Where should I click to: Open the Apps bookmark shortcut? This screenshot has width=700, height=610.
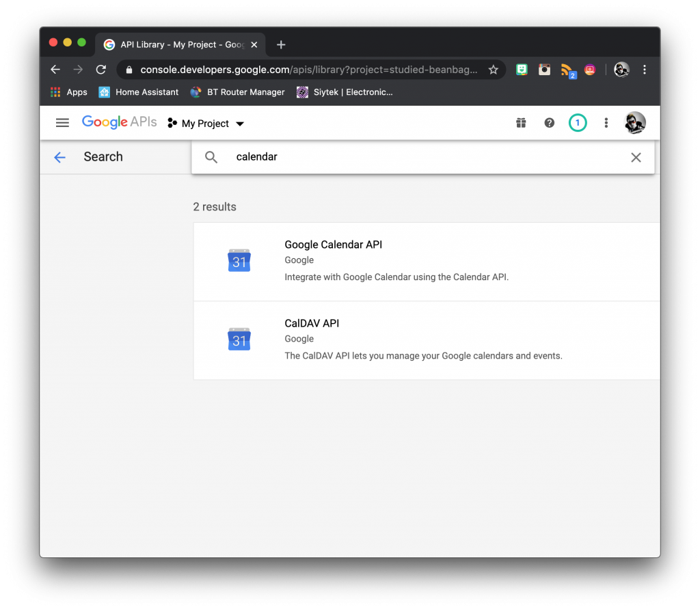[69, 92]
